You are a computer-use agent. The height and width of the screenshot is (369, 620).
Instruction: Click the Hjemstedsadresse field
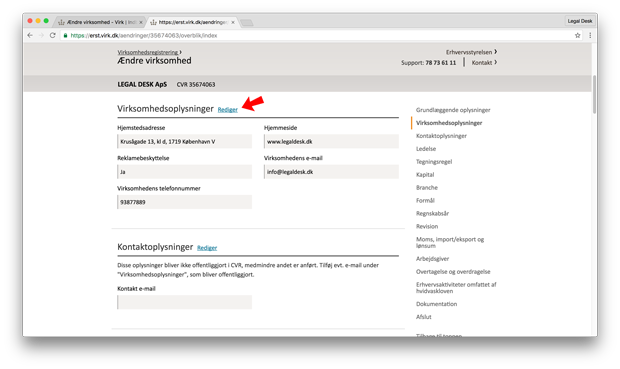point(184,141)
